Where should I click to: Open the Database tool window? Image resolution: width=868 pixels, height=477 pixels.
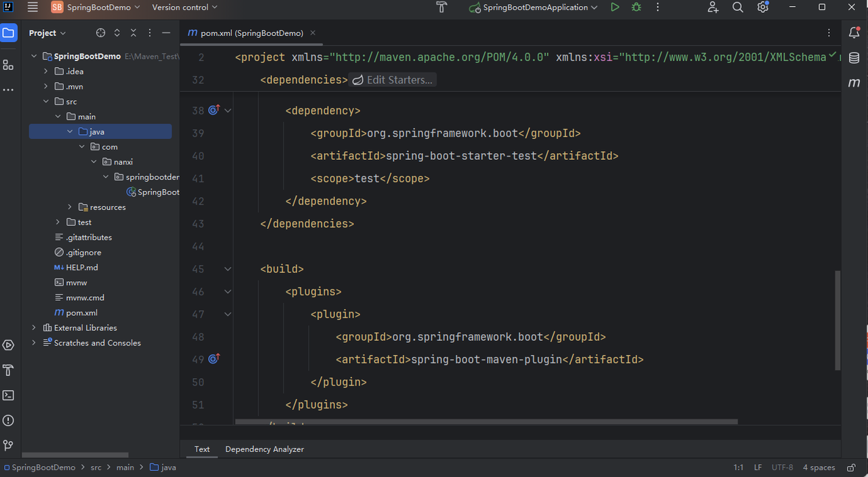(854, 58)
